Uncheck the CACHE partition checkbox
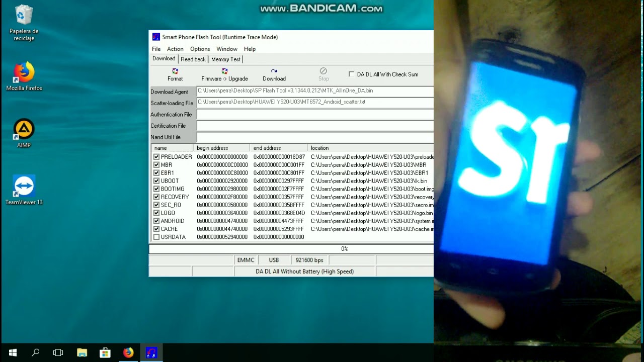Viewport: 644px width, 362px height. point(156,229)
